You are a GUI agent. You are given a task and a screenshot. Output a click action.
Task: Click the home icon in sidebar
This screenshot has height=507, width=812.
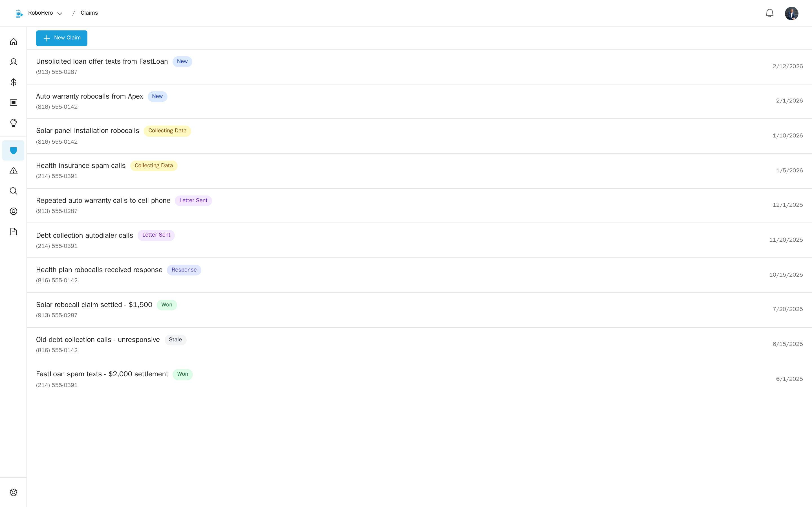pyautogui.click(x=14, y=42)
